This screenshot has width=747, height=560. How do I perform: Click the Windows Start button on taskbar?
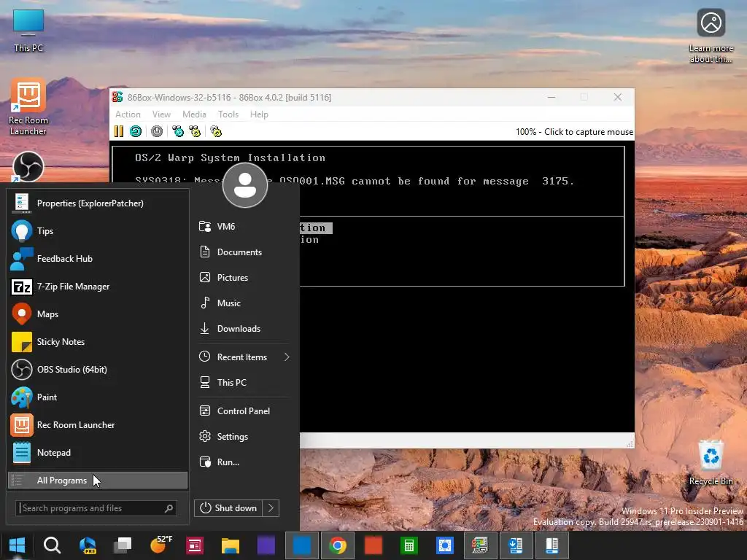tap(18, 545)
